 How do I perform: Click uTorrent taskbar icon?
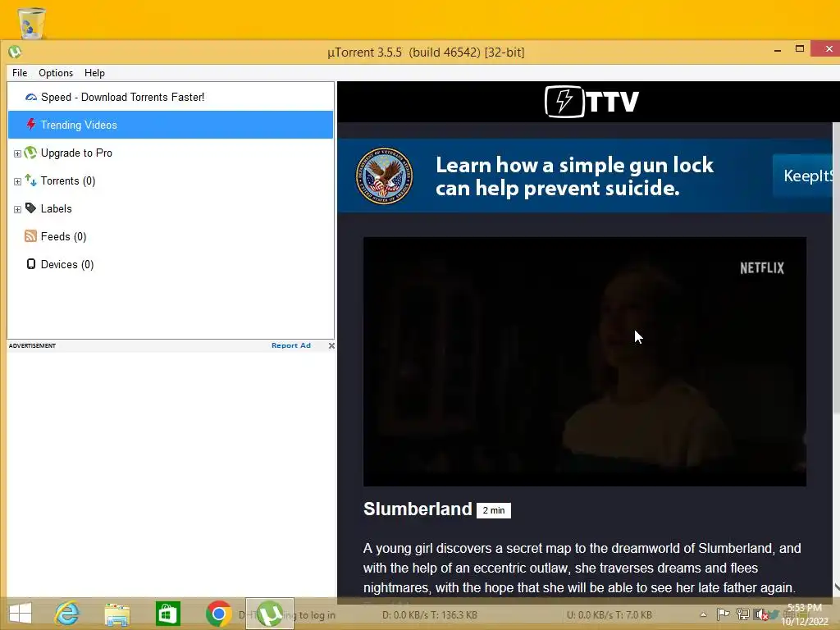pyautogui.click(x=269, y=614)
